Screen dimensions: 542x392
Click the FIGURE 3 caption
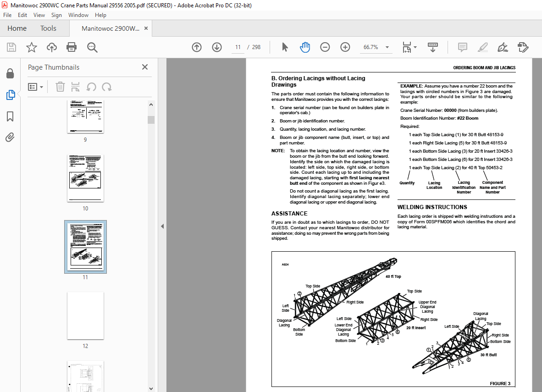[500, 383]
